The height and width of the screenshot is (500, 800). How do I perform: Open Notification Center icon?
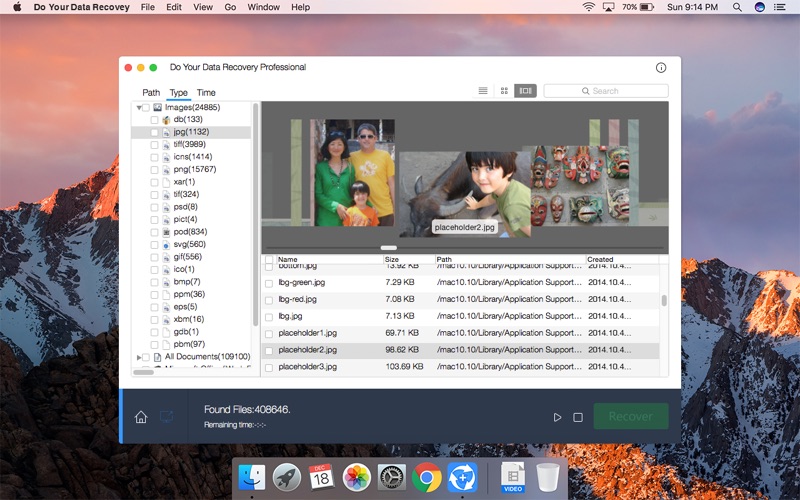pos(780,7)
